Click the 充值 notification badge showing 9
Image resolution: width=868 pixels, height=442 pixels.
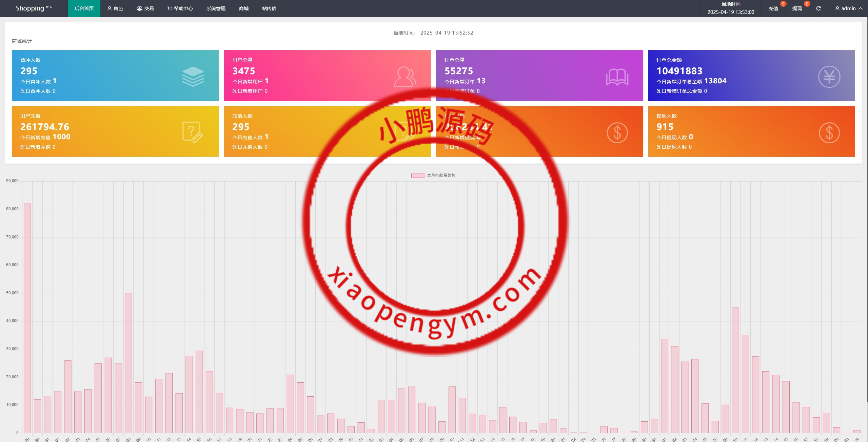(x=783, y=4)
